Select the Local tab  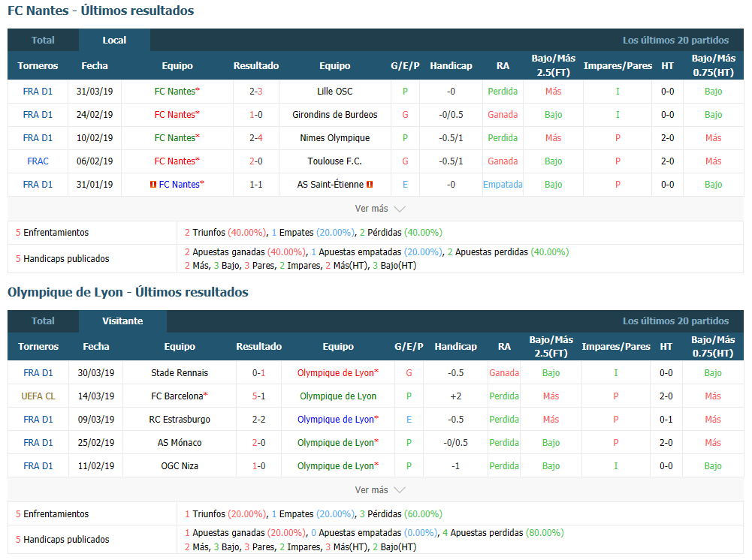114,41
